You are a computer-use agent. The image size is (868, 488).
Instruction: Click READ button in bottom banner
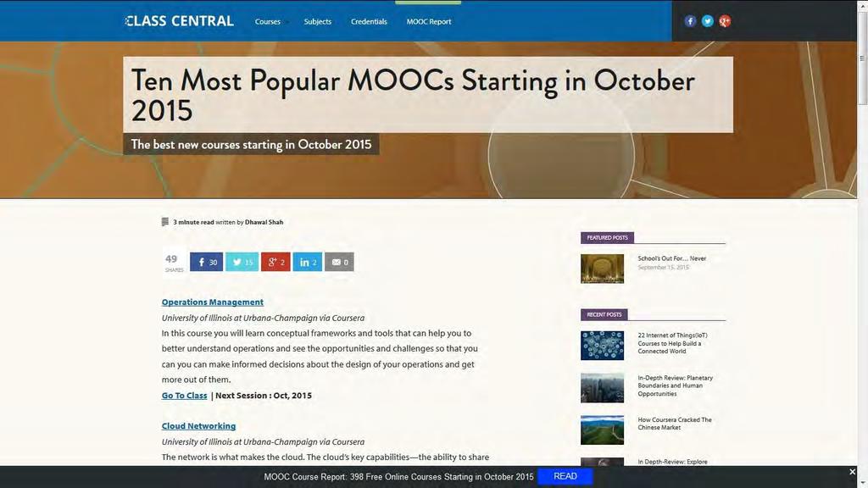click(x=565, y=476)
